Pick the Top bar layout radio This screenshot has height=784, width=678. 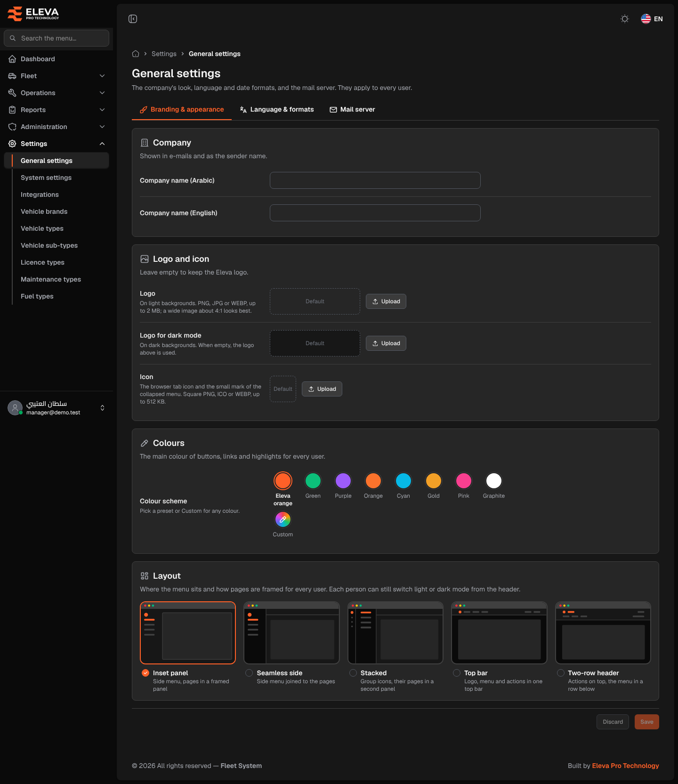click(x=457, y=673)
